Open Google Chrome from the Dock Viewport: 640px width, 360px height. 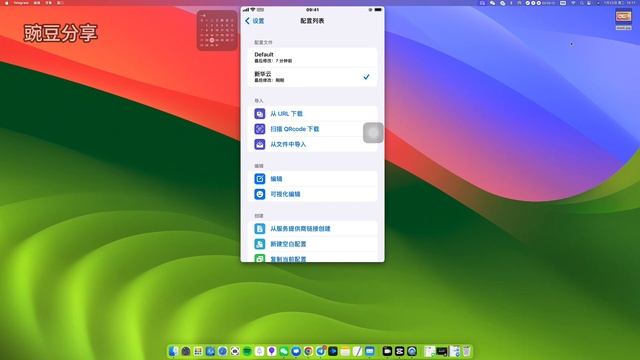click(x=308, y=351)
